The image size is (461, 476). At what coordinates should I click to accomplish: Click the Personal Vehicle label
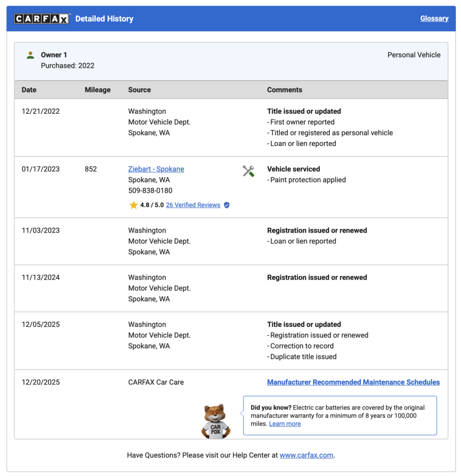pyautogui.click(x=414, y=55)
